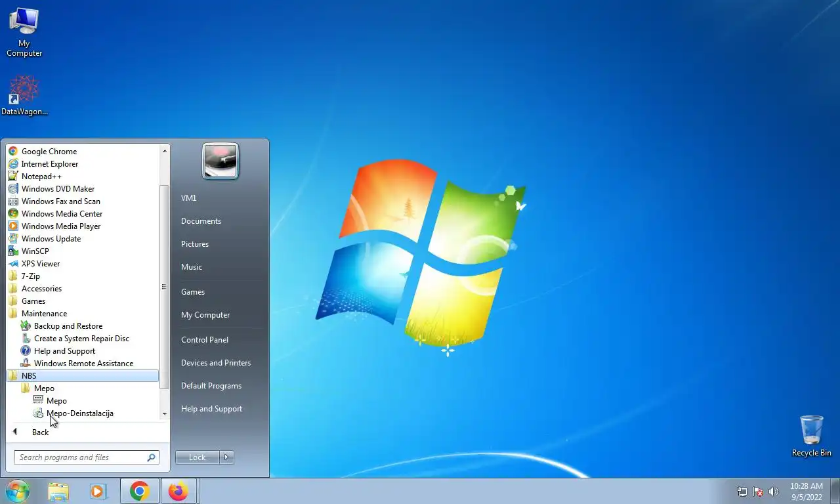Open My Computer desktop icon

click(24, 32)
